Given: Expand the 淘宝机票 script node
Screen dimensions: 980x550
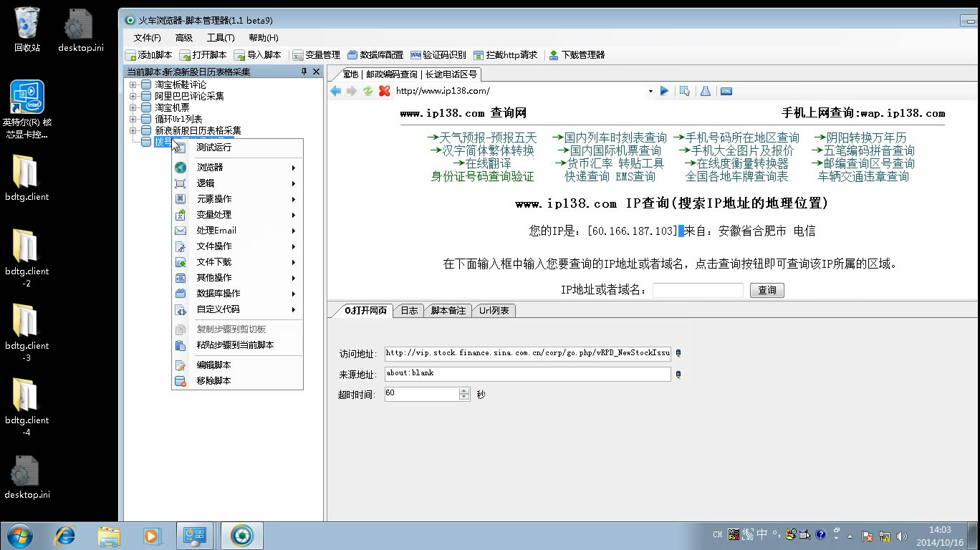Looking at the screenshot, I should point(133,108).
